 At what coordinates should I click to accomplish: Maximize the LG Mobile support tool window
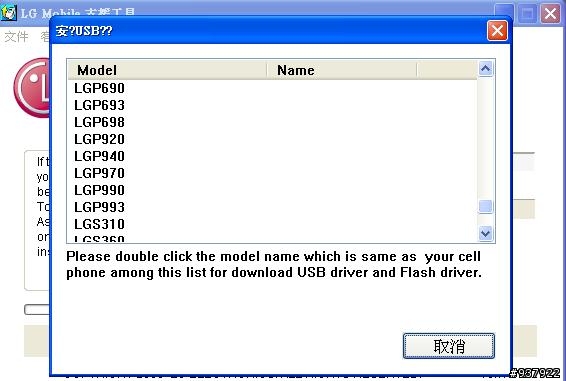pyautogui.click(x=527, y=14)
